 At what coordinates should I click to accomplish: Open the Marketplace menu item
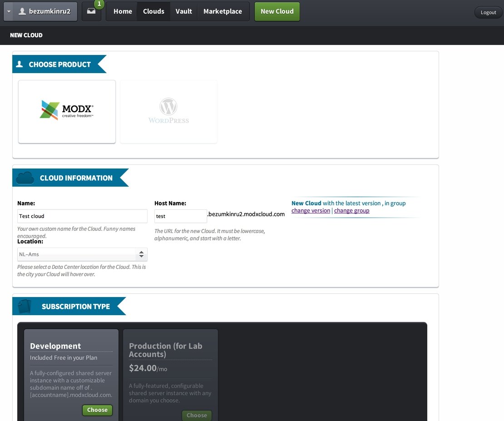click(222, 11)
